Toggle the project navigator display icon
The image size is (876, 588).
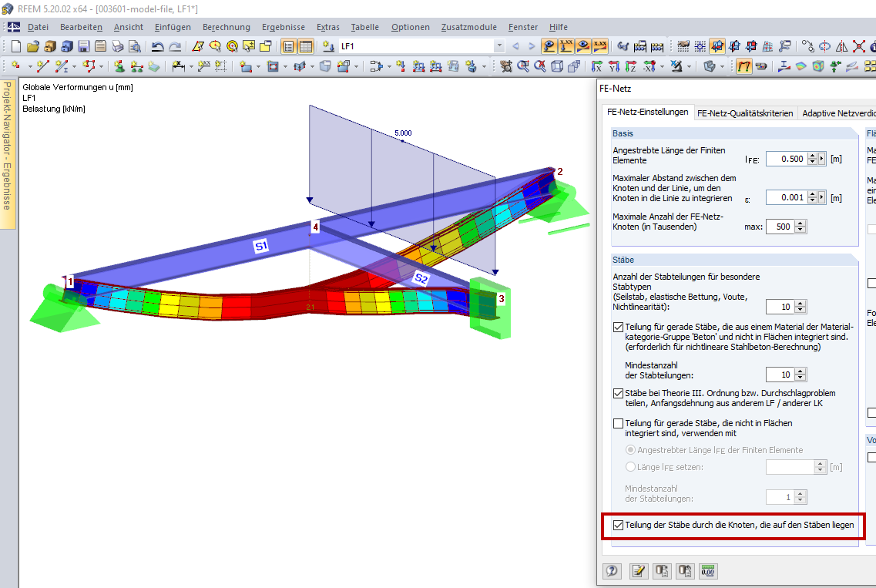coord(288,46)
